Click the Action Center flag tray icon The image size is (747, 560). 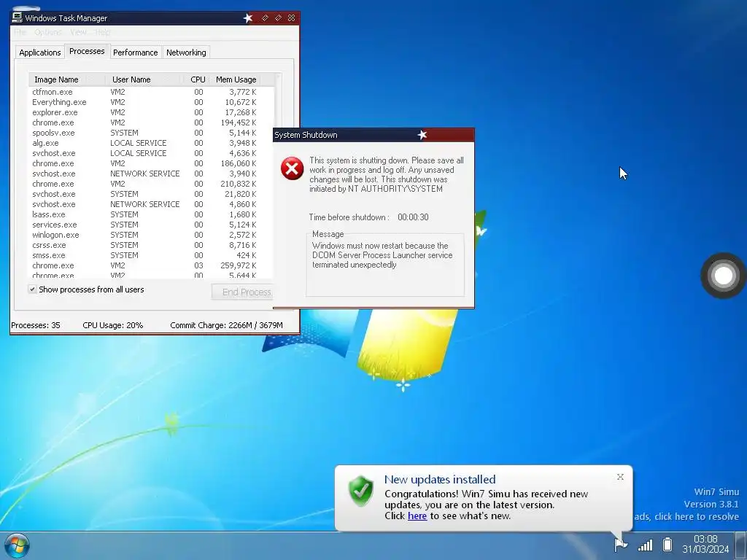coord(620,544)
